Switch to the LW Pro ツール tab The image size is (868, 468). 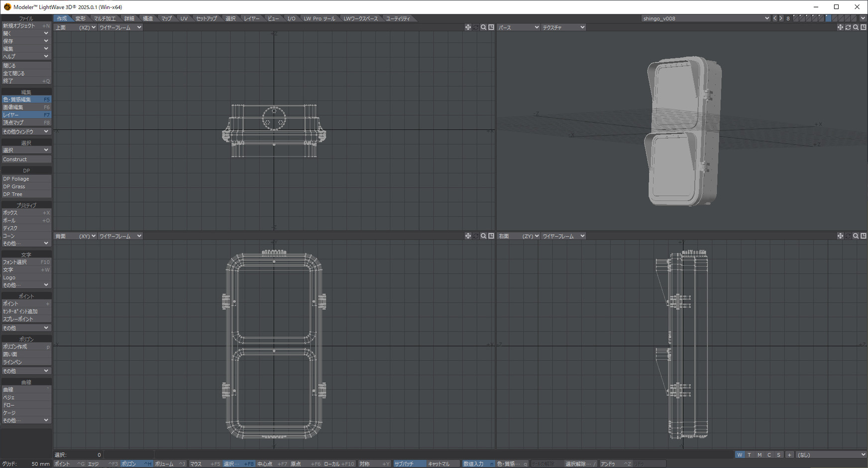pyautogui.click(x=320, y=18)
